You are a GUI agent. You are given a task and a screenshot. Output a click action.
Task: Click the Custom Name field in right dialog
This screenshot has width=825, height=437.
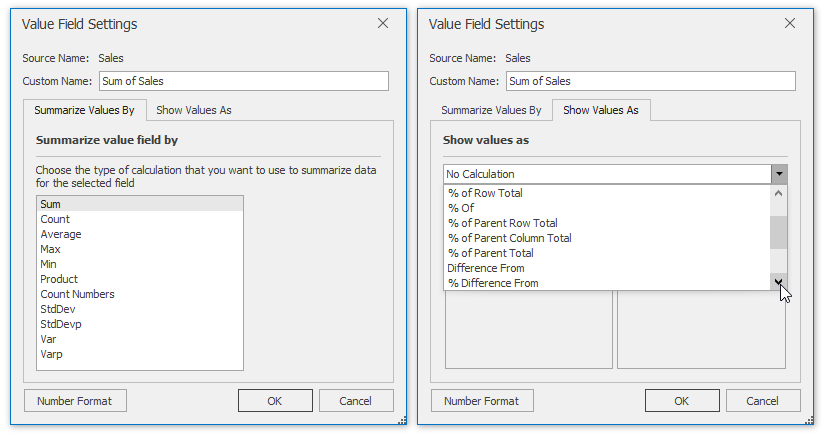point(650,81)
